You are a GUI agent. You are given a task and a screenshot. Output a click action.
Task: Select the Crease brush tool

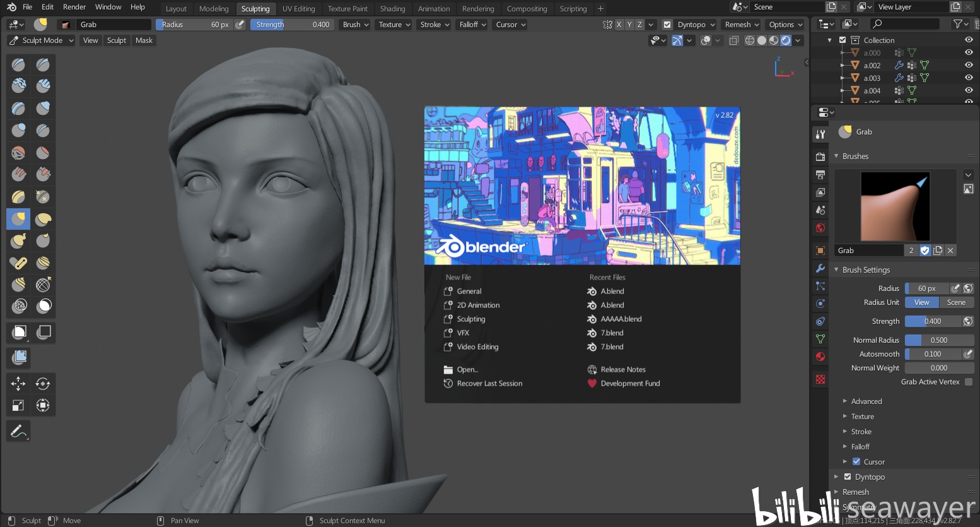pyautogui.click(x=43, y=130)
